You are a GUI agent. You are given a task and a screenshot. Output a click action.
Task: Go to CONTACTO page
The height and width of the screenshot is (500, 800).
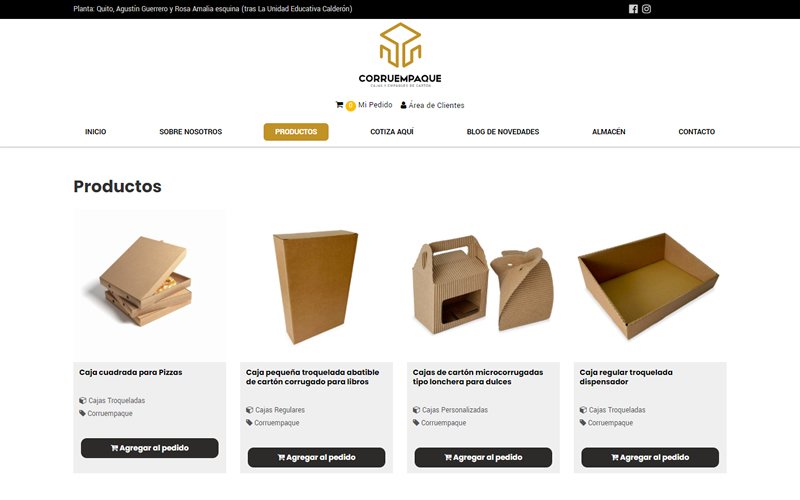(696, 132)
